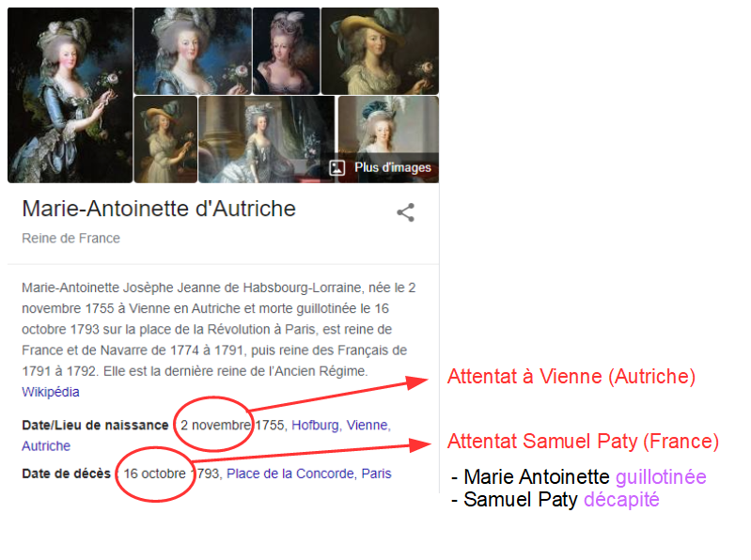
Task: Open the full-length gown portrait thumbnail
Action: [267, 139]
